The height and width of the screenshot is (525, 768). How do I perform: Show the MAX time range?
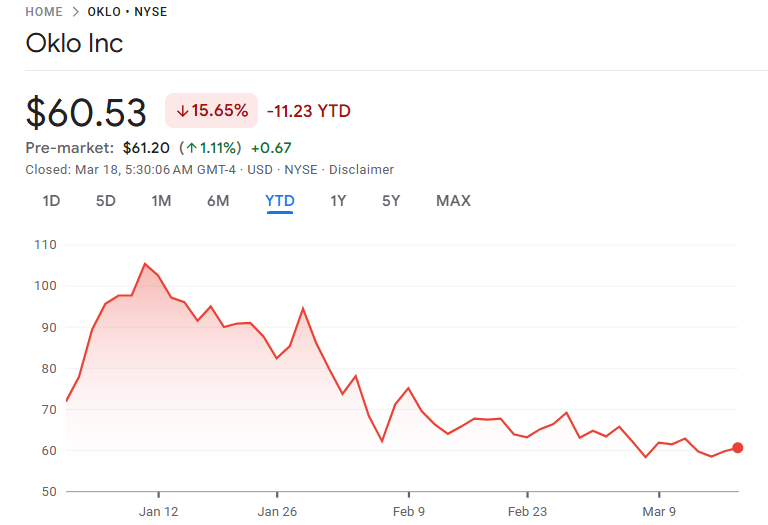(x=453, y=201)
